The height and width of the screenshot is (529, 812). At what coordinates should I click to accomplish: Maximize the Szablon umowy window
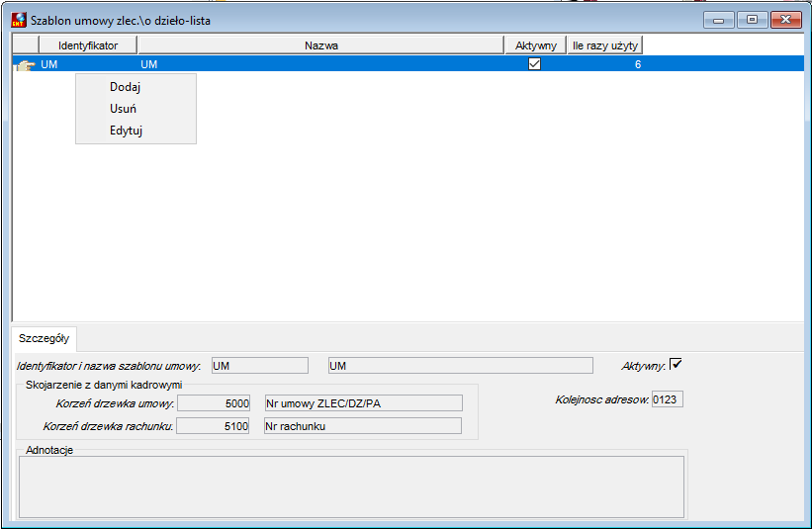click(x=752, y=20)
